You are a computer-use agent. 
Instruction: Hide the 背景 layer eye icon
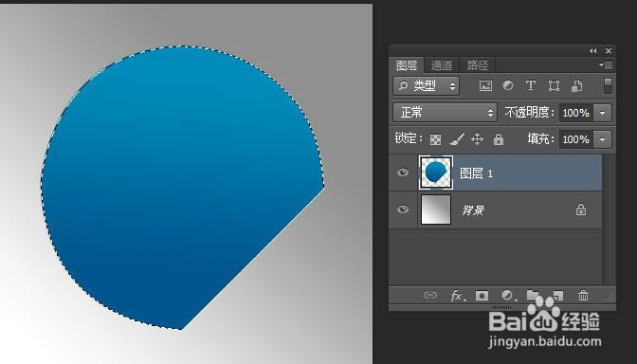click(403, 209)
